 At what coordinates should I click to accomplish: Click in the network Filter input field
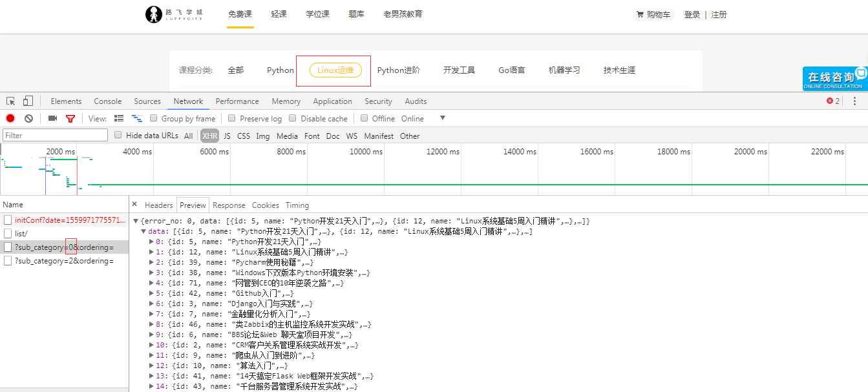coord(55,135)
